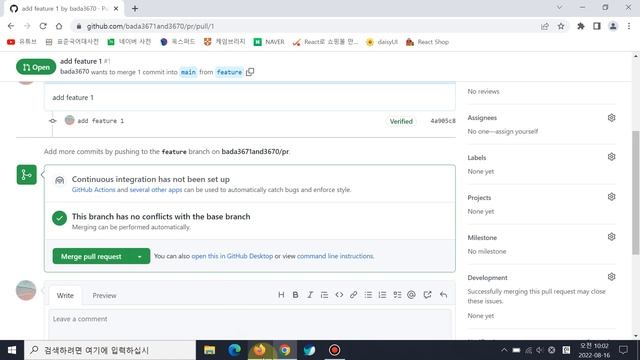
Task: Open the bada3671and3670/pr repository link
Action: (255, 151)
